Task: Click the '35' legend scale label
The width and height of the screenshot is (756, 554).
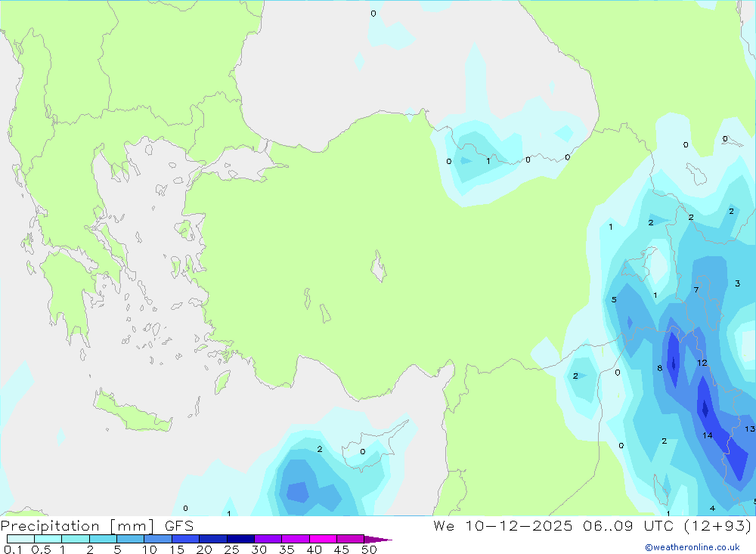Action: tap(287, 549)
